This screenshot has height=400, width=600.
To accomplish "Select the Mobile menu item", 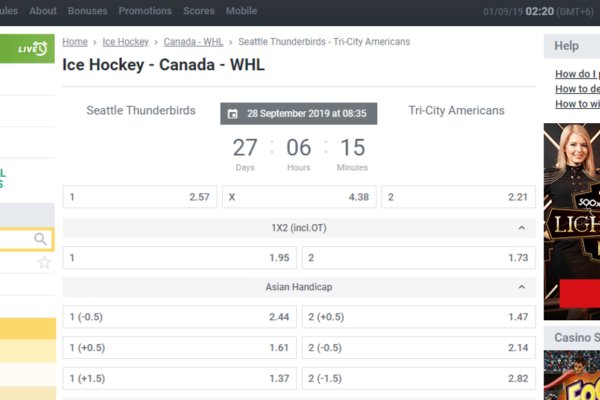I will point(241,11).
